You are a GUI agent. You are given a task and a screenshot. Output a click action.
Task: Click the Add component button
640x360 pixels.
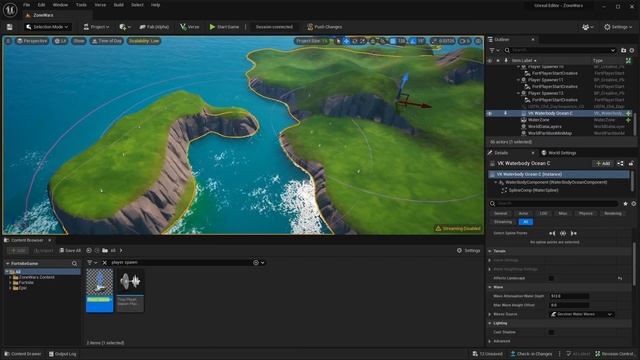pos(603,164)
